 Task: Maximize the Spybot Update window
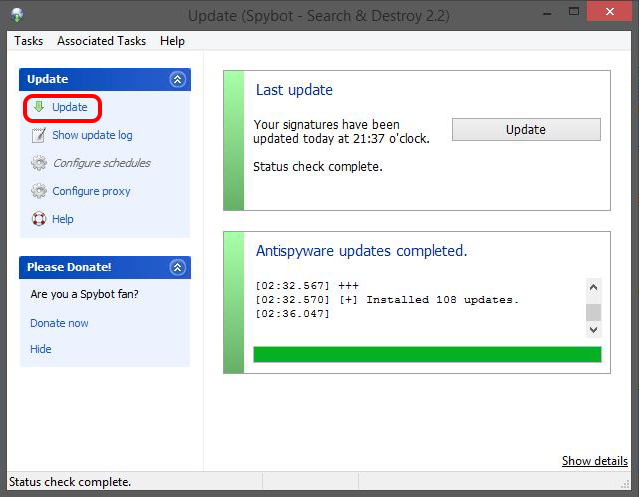(x=574, y=12)
